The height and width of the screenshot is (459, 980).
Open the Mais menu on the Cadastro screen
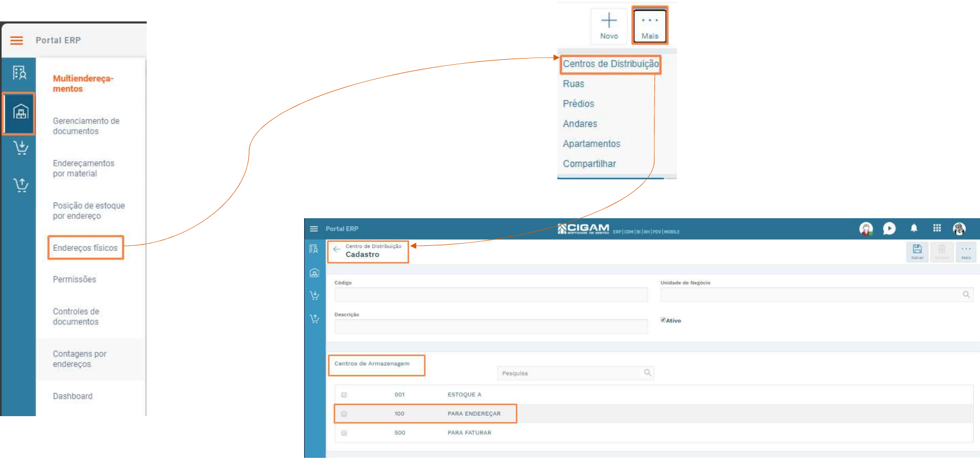coord(966,251)
